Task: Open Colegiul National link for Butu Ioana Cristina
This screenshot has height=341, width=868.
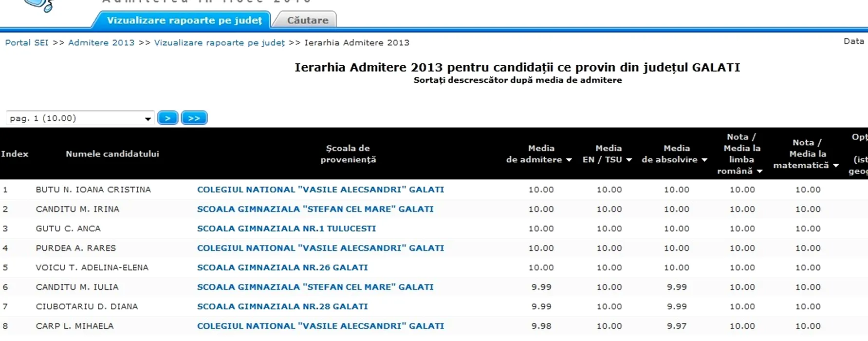Action: tap(320, 189)
